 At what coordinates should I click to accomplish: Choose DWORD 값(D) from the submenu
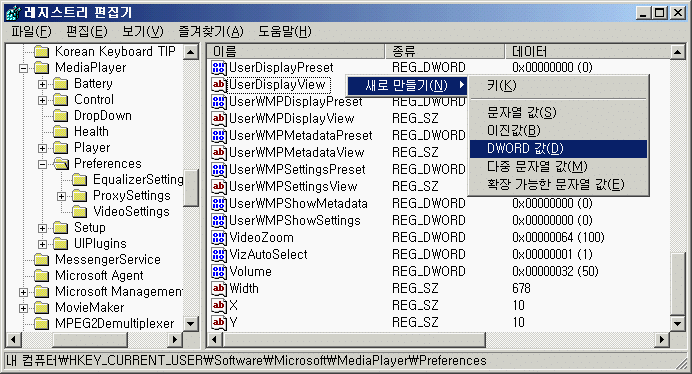558,149
